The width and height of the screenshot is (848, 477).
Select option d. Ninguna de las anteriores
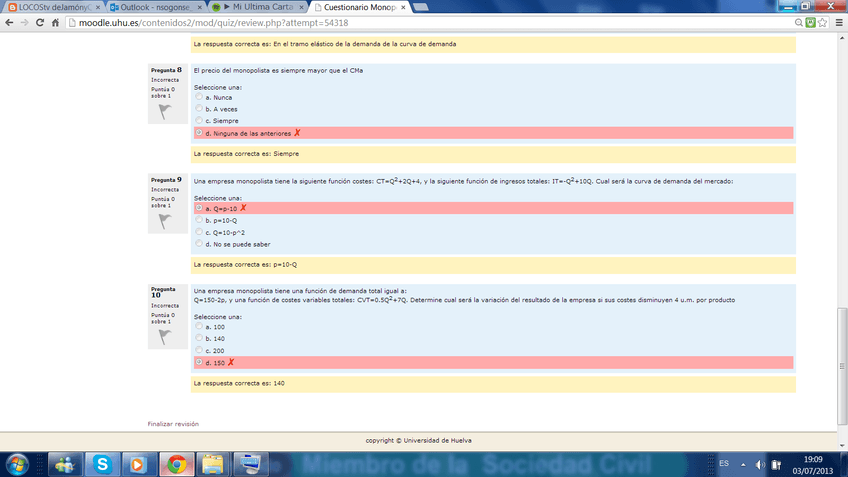click(x=199, y=132)
